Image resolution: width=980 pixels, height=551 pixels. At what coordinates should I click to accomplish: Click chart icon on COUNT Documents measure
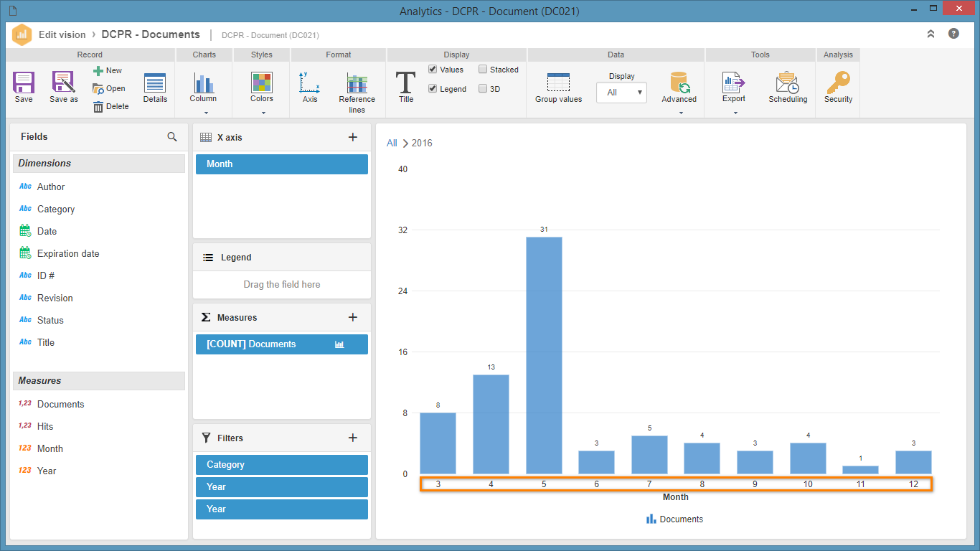(339, 344)
